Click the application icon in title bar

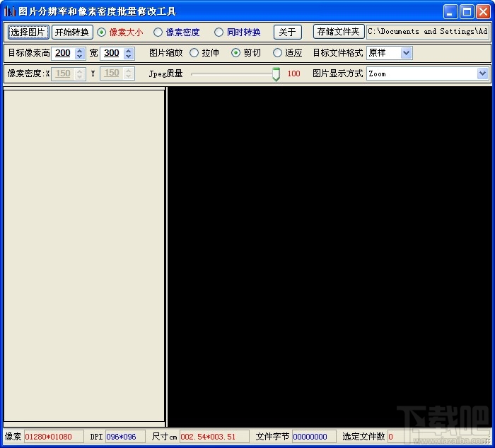coord(10,12)
